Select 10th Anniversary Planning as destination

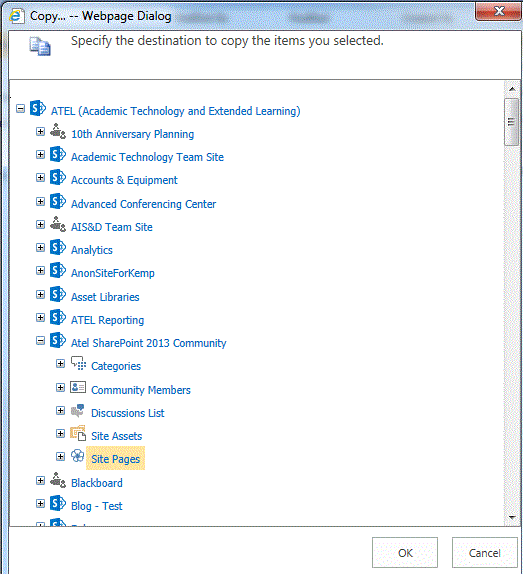132,134
